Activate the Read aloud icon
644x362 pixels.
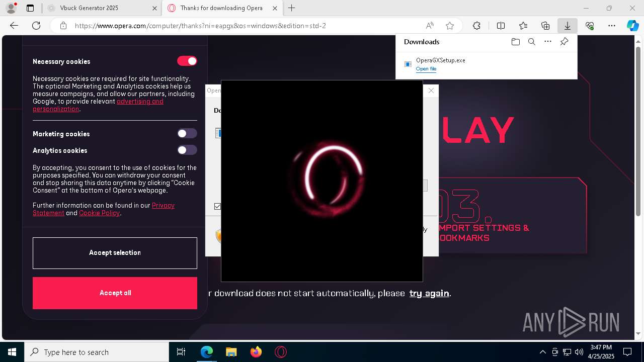point(430,26)
